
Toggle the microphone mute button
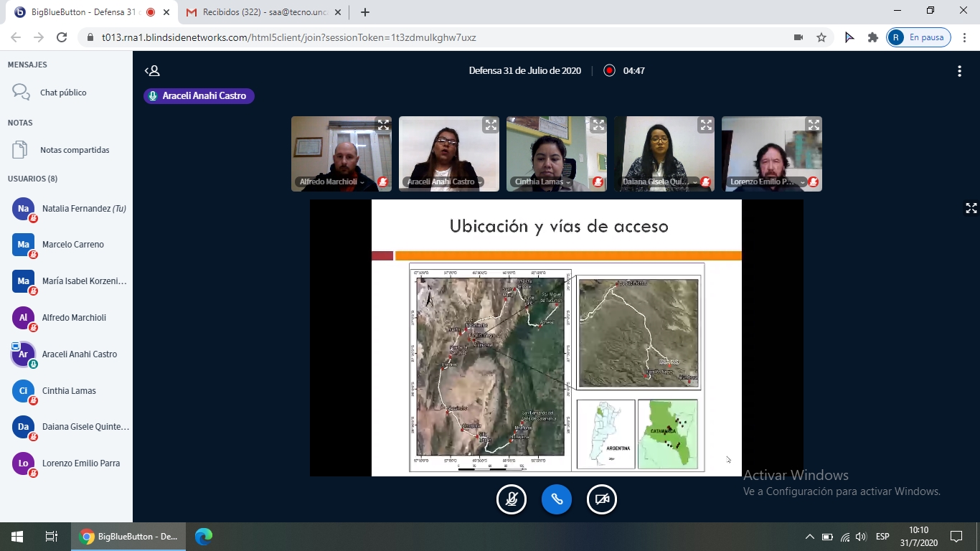pos(511,500)
